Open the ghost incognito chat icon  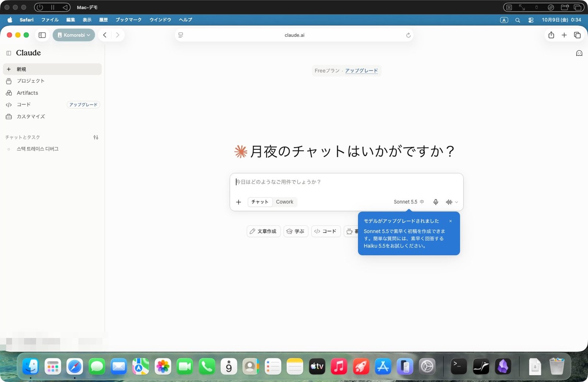(x=579, y=53)
